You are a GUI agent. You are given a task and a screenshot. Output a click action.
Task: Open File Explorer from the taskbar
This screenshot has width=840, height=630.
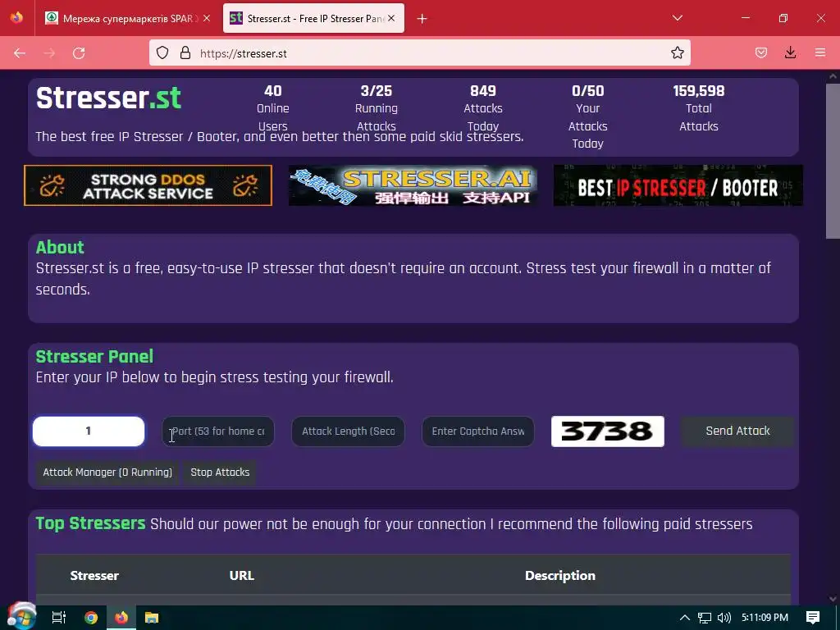tap(152, 618)
